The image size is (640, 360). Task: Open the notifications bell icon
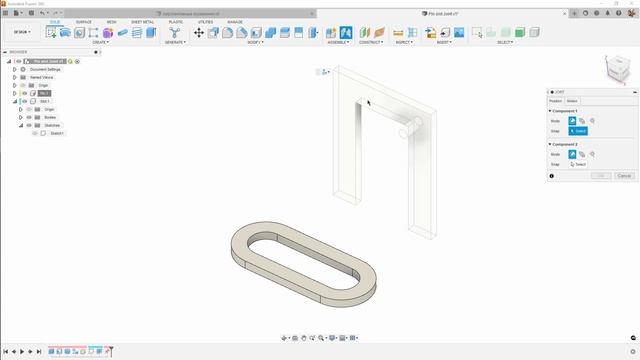click(607, 13)
